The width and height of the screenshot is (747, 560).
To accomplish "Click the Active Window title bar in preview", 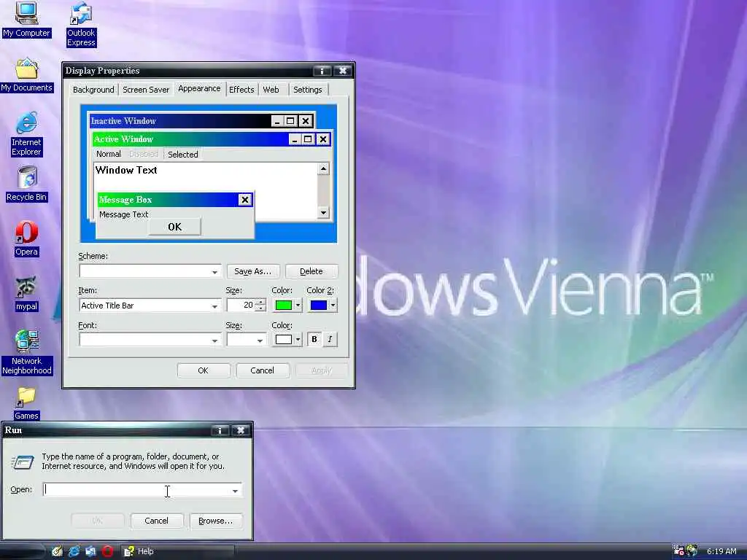I will click(190, 139).
